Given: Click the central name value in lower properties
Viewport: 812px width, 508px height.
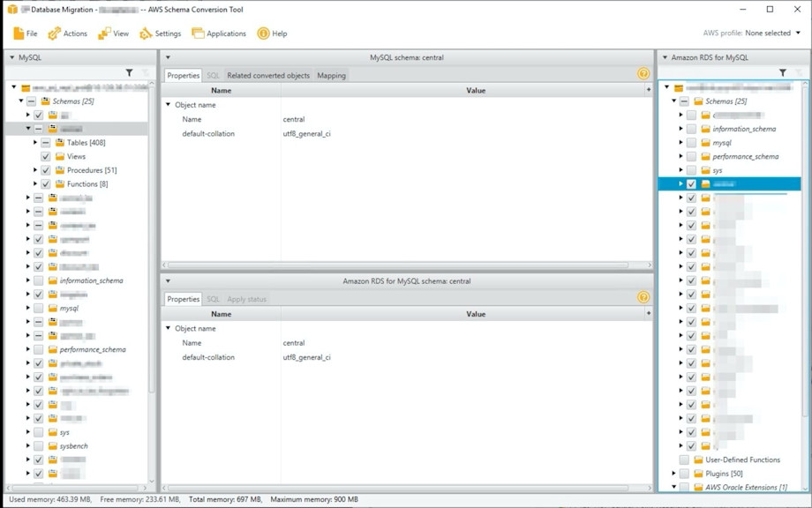Looking at the screenshot, I should click(x=294, y=343).
